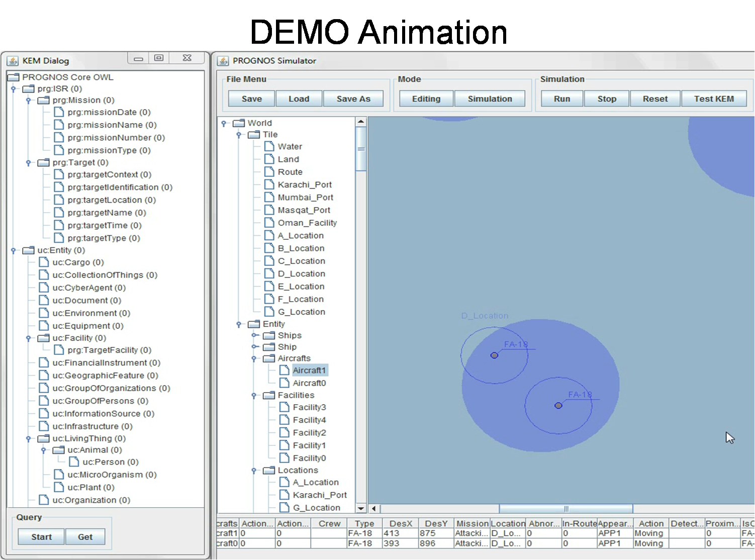Click the D_Location label on the map
The width and height of the screenshot is (755, 560).
click(x=485, y=316)
